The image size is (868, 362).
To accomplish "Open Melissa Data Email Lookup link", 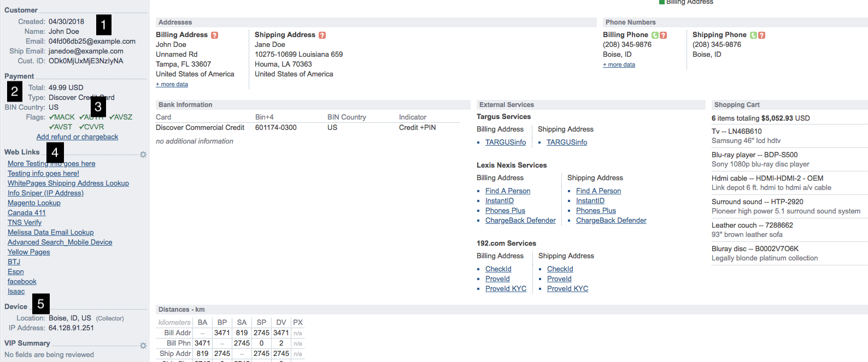I will [x=51, y=233].
